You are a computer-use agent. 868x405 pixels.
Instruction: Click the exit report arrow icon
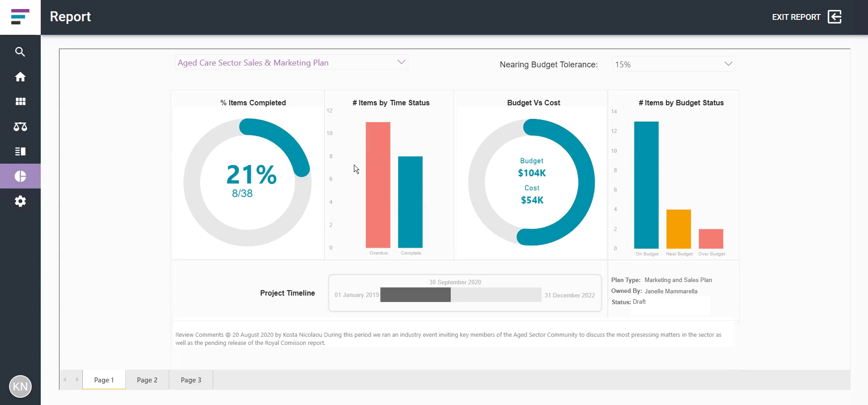(835, 17)
